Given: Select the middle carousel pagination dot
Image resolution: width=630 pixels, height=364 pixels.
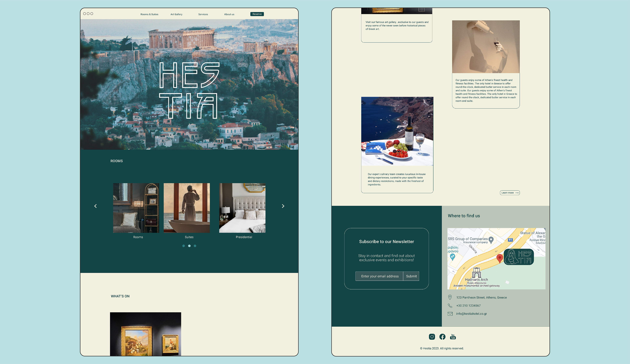Looking at the screenshot, I should click(189, 246).
